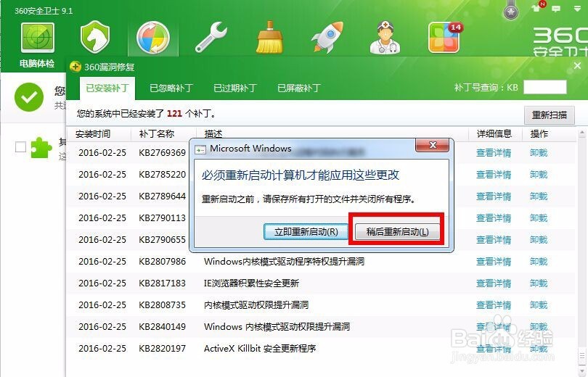Select the Windows内核模式驱动程序特权提升漏洞 description
Image resolution: width=588 pixels, height=377 pixels.
(x=284, y=261)
